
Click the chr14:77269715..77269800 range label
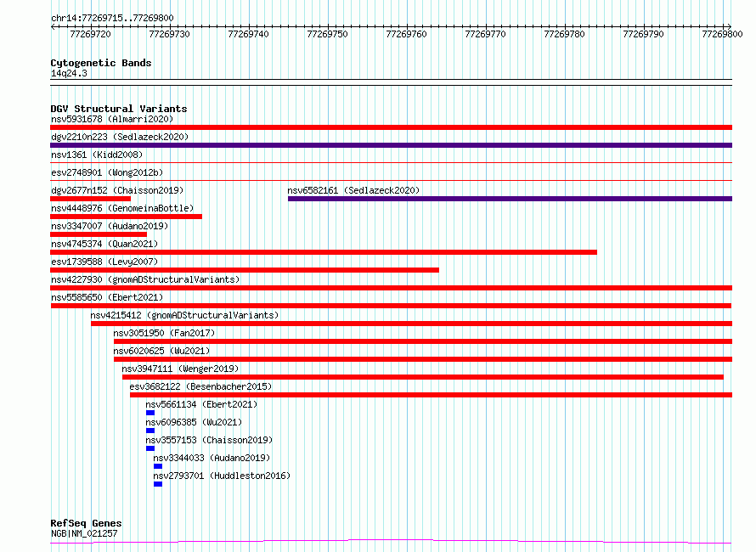point(112,18)
